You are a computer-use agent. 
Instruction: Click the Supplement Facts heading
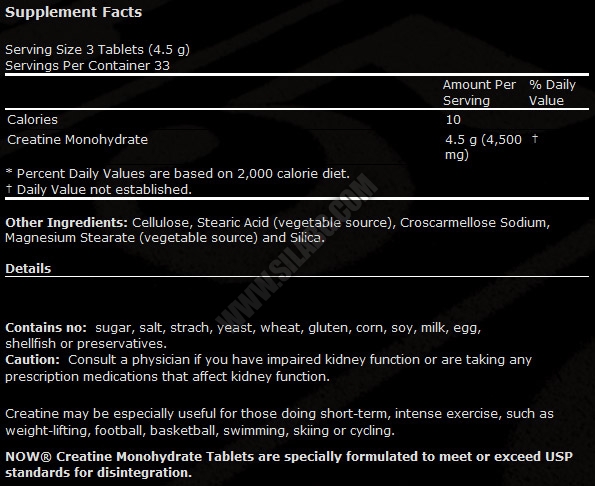74,12
